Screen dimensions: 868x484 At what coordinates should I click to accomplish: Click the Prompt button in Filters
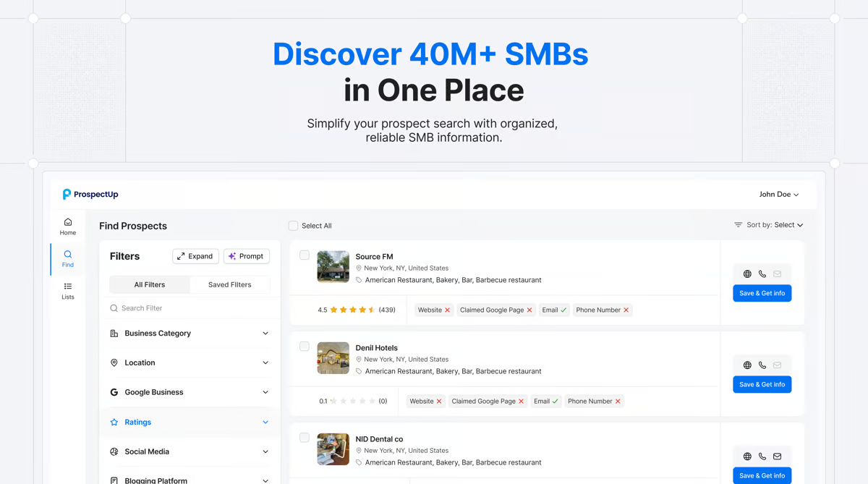(247, 256)
